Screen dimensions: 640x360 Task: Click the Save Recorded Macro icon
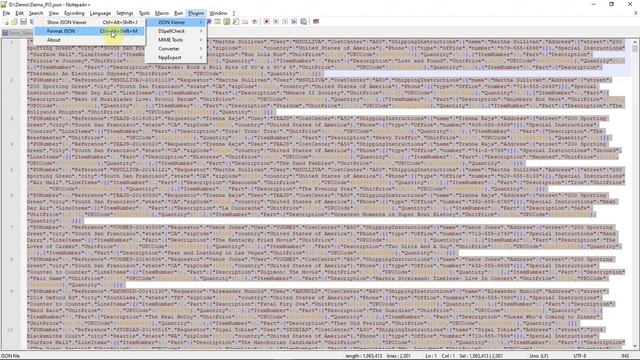coord(303,22)
